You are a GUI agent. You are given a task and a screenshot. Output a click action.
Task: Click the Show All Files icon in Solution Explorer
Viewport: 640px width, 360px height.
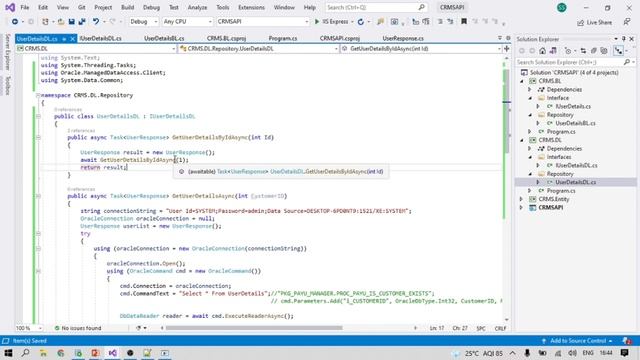pyautogui.click(x=604, y=51)
